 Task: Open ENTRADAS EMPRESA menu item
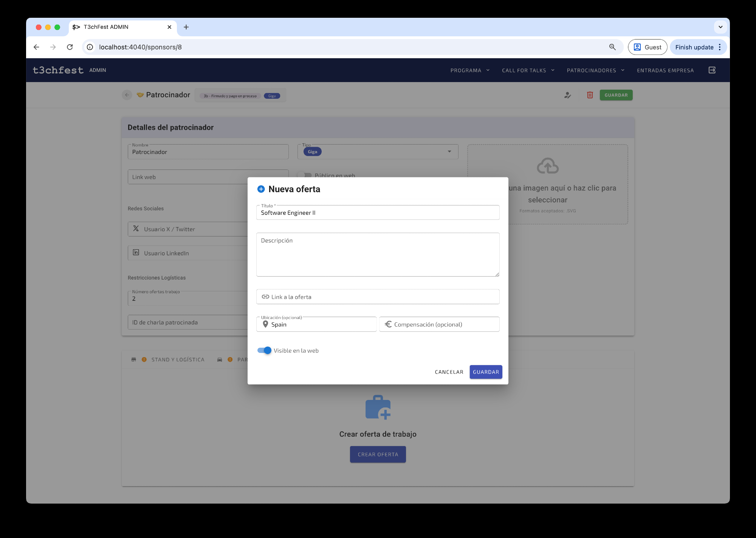(665, 70)
